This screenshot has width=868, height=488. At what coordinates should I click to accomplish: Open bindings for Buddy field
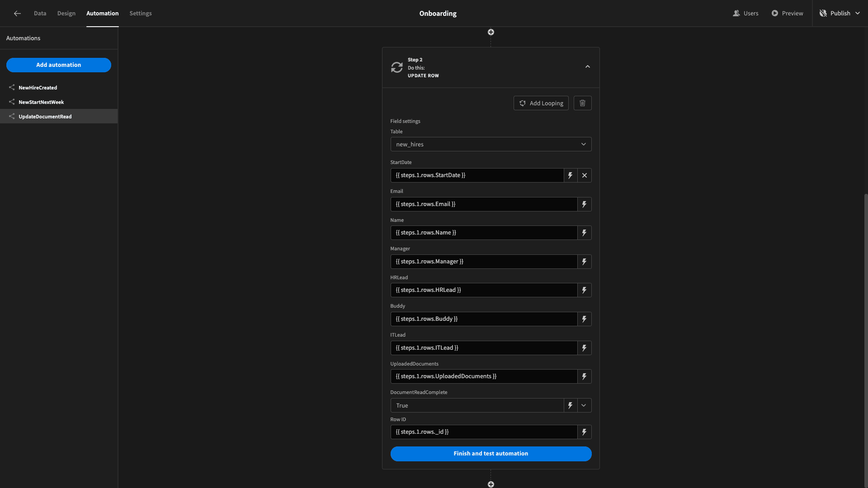[585, 319]
